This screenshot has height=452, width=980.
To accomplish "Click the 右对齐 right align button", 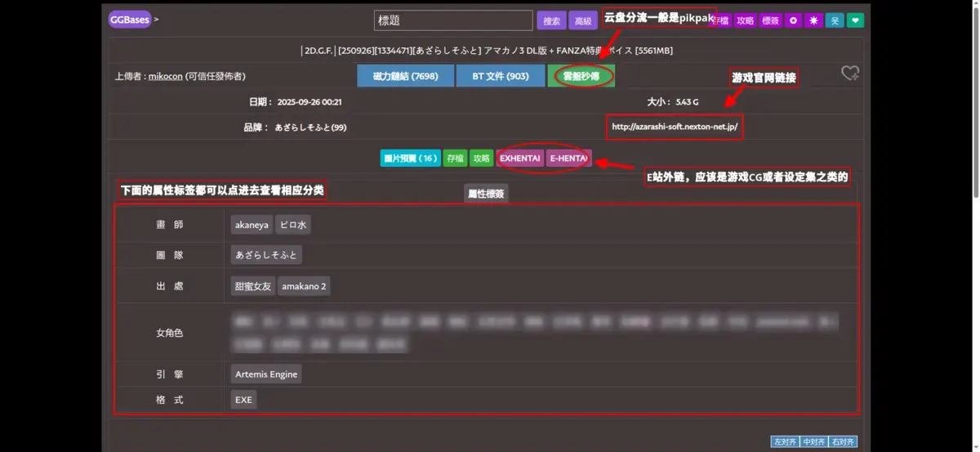I will point(842,442).
